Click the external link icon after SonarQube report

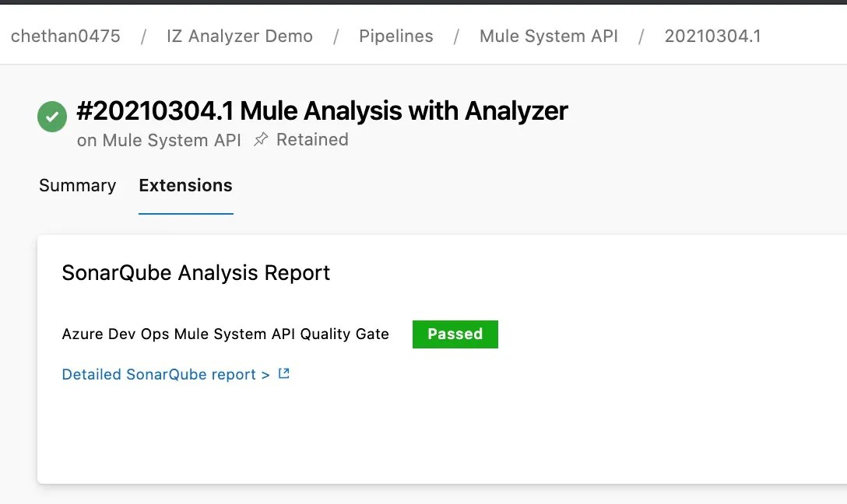284,374
